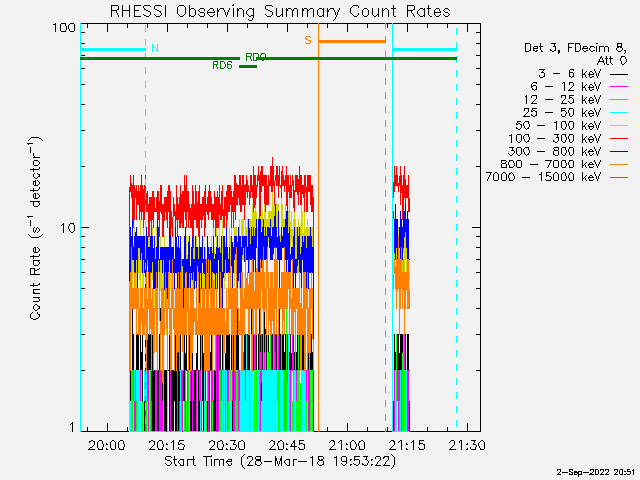Click the cyan N flag label
The width and height of the screenshot is (640, 480).
[155, 48]
